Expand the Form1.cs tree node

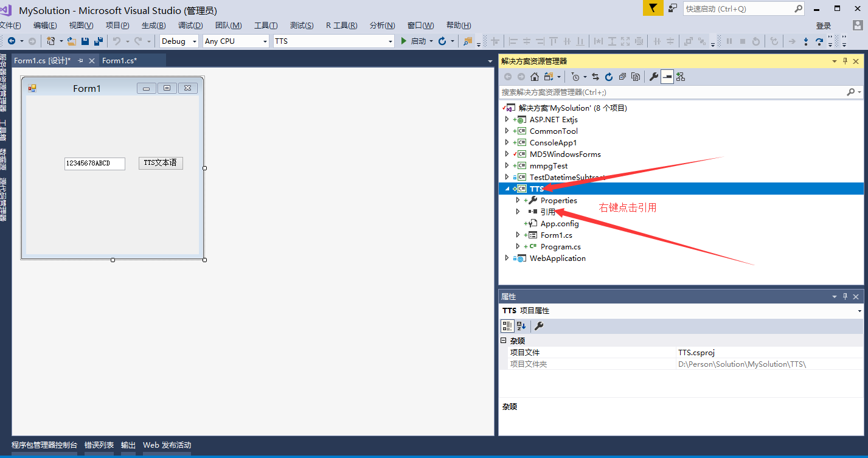point(518,235)
